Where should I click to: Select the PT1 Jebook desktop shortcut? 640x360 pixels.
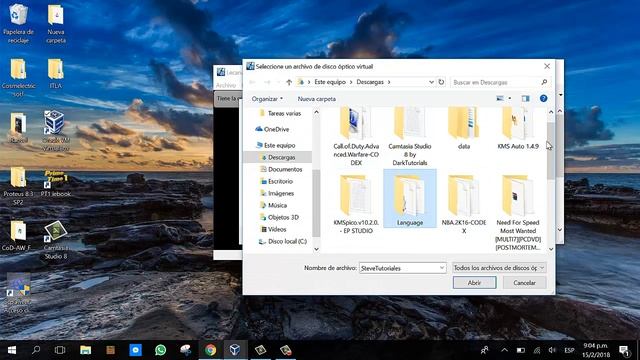pos(56,184)
